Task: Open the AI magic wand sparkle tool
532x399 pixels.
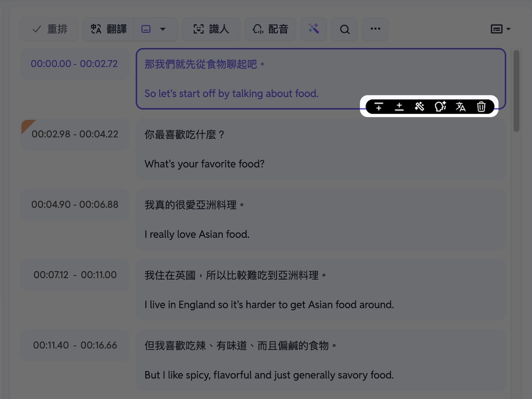Action: [x=314, y=29]
